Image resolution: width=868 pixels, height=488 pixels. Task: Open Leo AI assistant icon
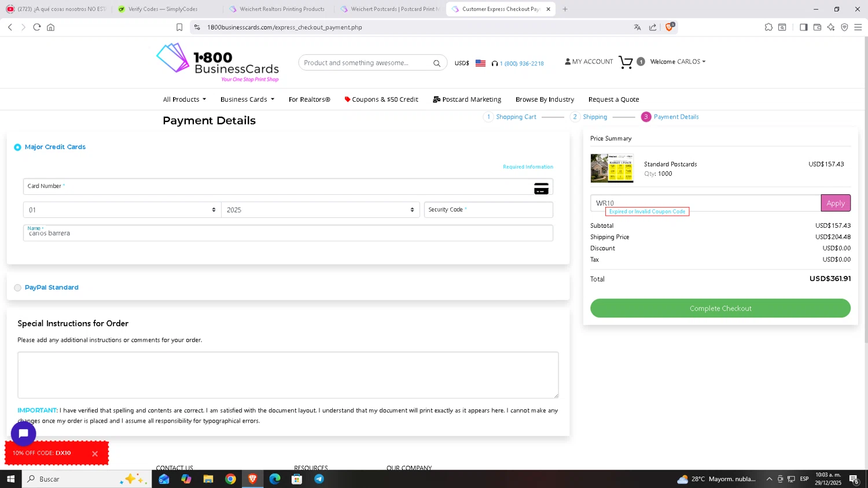831,27
